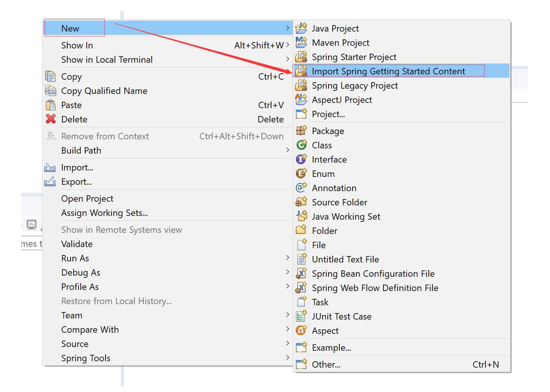Click the Project... wizard icon
This screenshot has height=392, width=550.
point(301,114)
